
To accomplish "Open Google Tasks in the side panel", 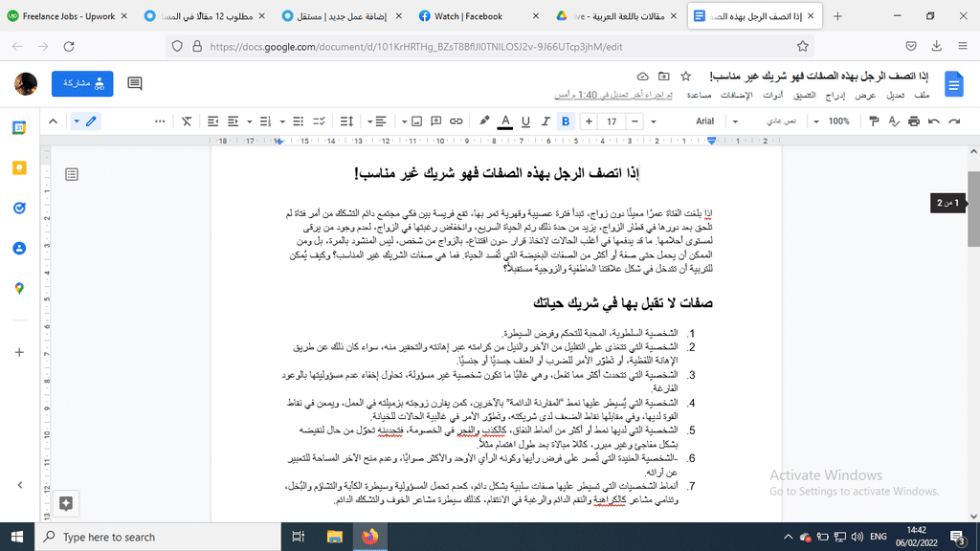I will pos(19,208).
